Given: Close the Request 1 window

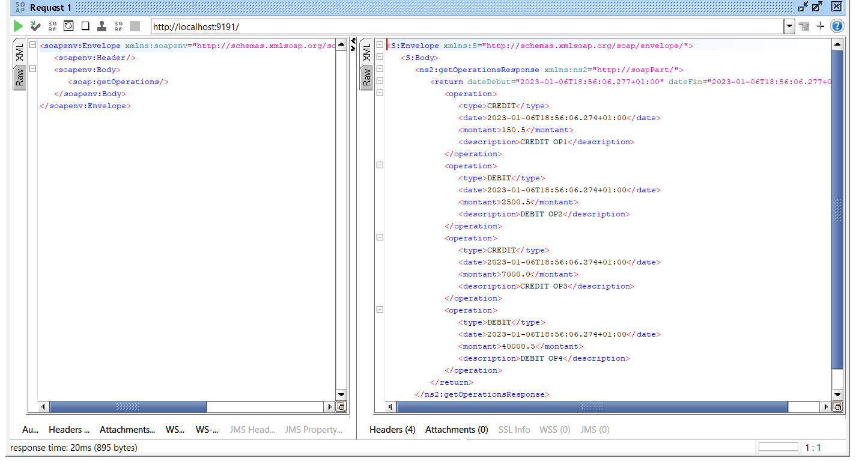Looking at the screenshot, I should 836,7.
